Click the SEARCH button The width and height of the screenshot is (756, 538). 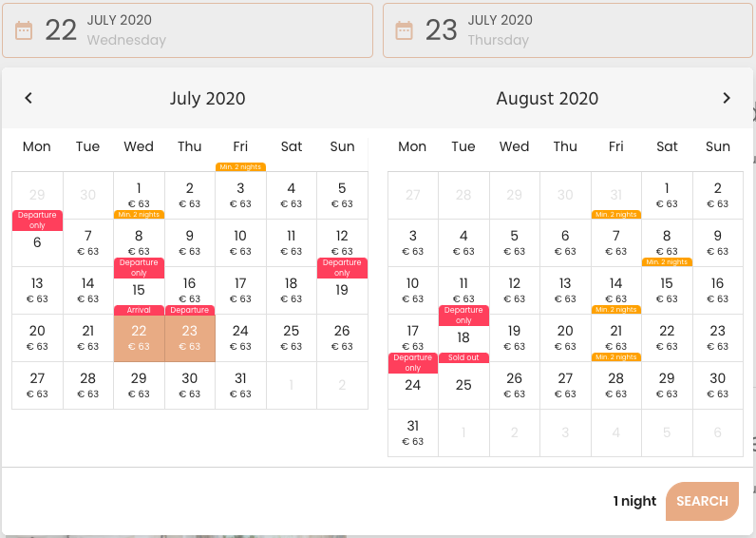(702, 501)
